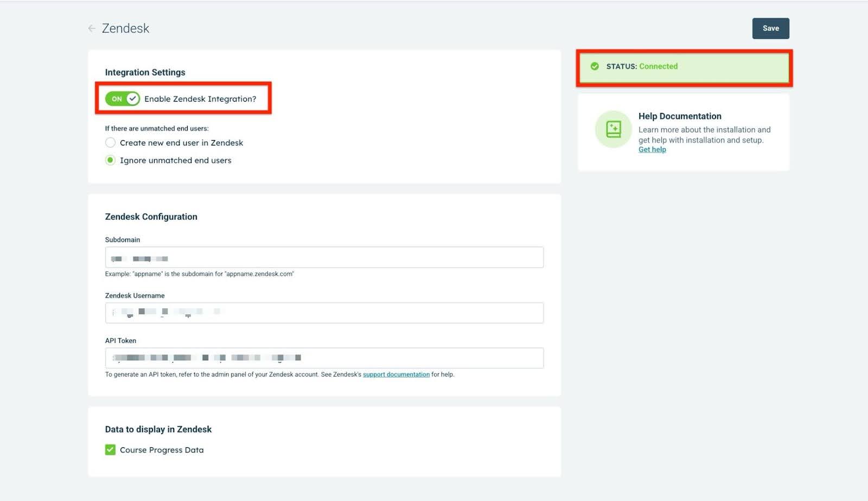Image resolution: width=868 pixels, height=501 pixels.
Task: Click the Save button
Action: tap(770, 28)
